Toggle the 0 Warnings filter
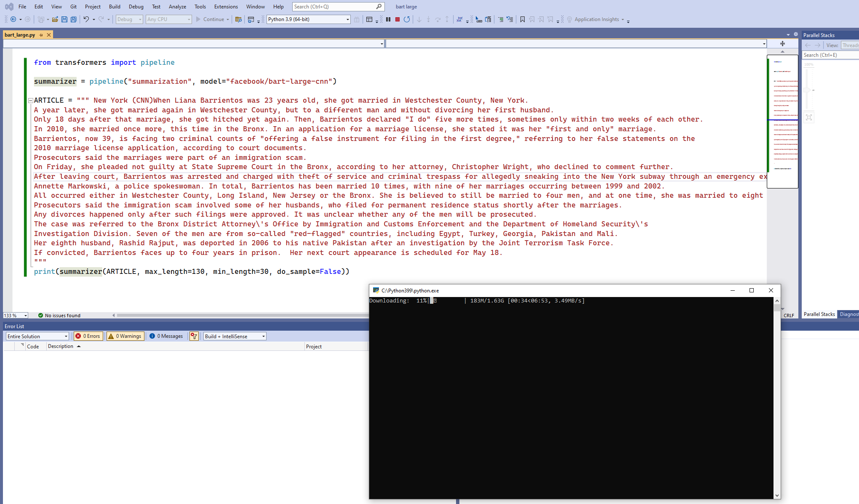This screenshot has height=504, width=859. [125, 336]
